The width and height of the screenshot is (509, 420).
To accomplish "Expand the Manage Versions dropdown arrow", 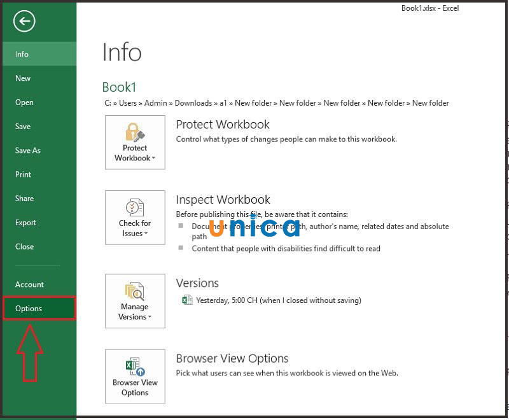I will pos(150,317).
